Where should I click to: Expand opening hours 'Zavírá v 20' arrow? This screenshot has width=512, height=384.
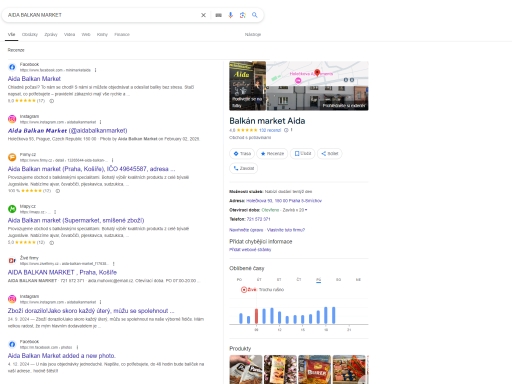(x=306, y=210)
